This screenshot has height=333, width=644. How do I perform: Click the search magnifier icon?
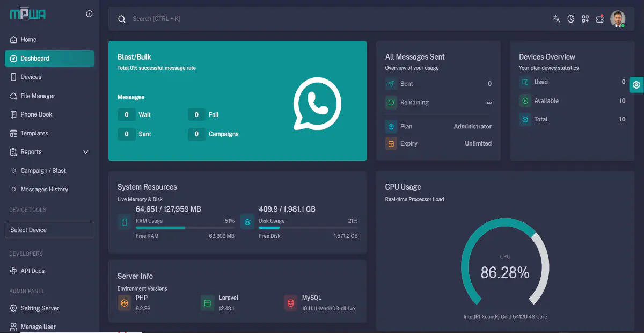[122, 19]
